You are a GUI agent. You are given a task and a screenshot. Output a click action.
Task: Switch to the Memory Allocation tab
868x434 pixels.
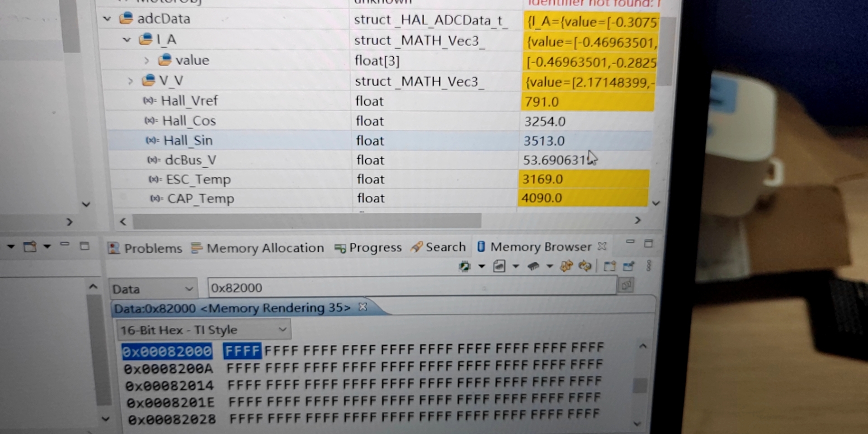pos(257,248)
